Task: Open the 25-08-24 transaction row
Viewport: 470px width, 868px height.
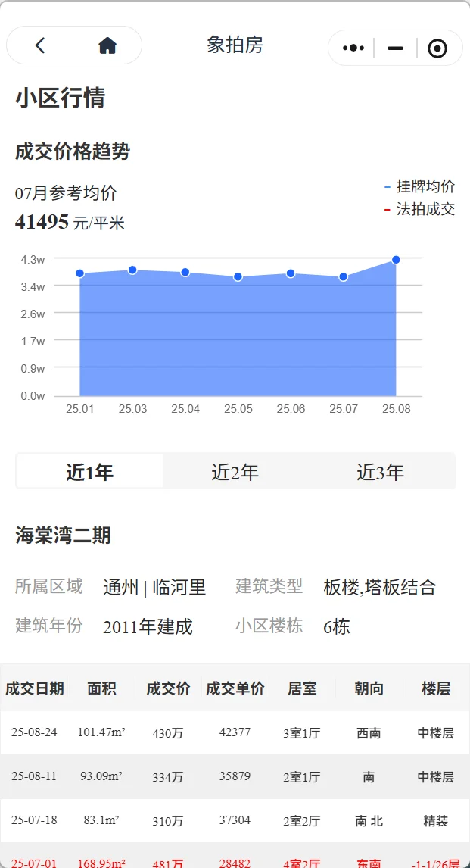Action: 235,733
